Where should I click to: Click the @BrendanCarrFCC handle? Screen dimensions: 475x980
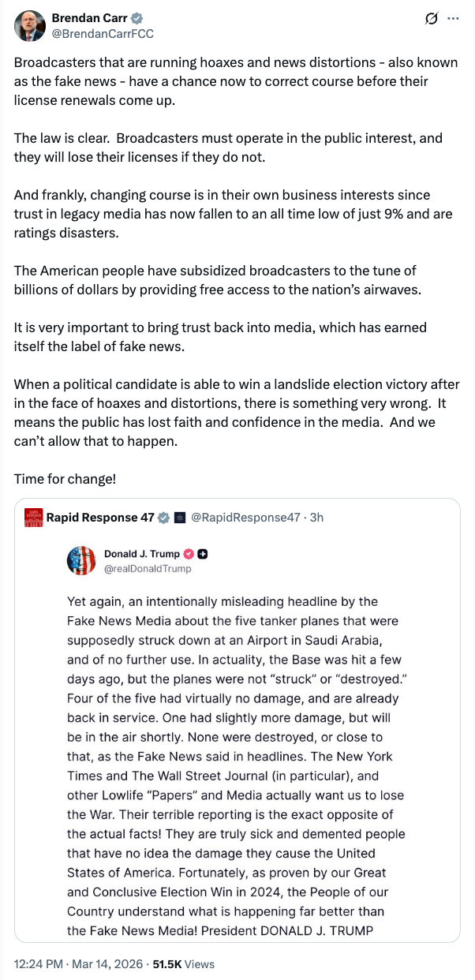click(103, 33)
